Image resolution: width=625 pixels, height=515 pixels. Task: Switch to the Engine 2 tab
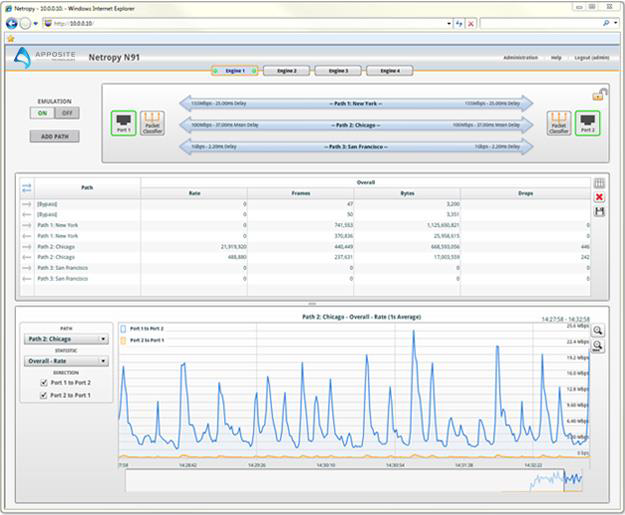coord(286,71)
